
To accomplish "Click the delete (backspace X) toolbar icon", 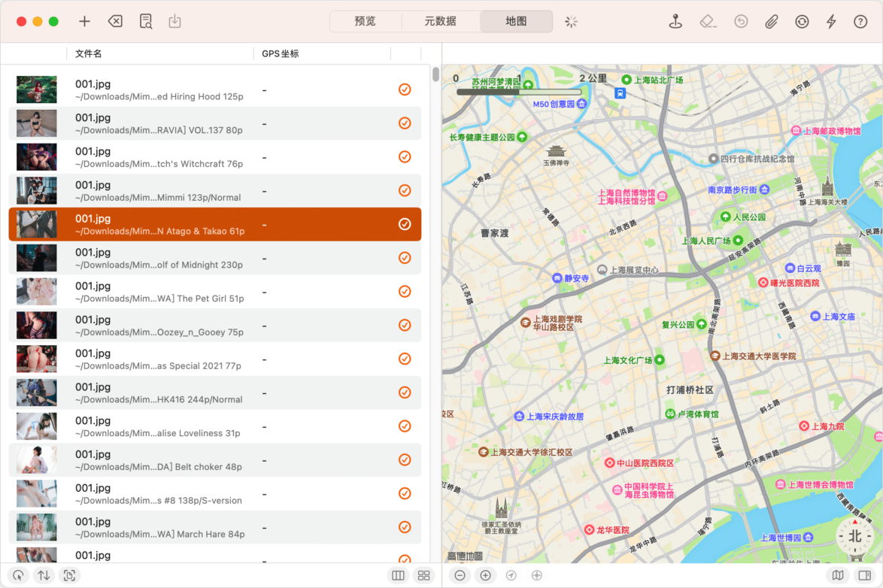I will 115,21.
